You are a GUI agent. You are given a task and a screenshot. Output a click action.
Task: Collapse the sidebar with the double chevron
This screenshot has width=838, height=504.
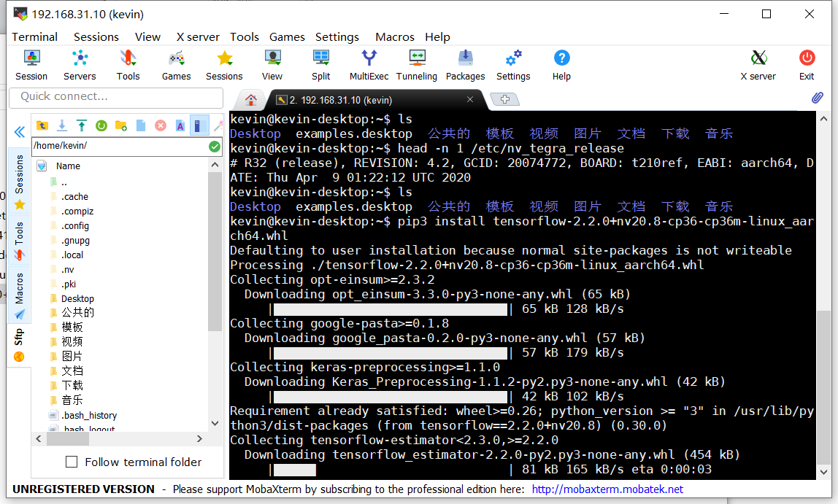pyautogui.click(x=20, y=132)
